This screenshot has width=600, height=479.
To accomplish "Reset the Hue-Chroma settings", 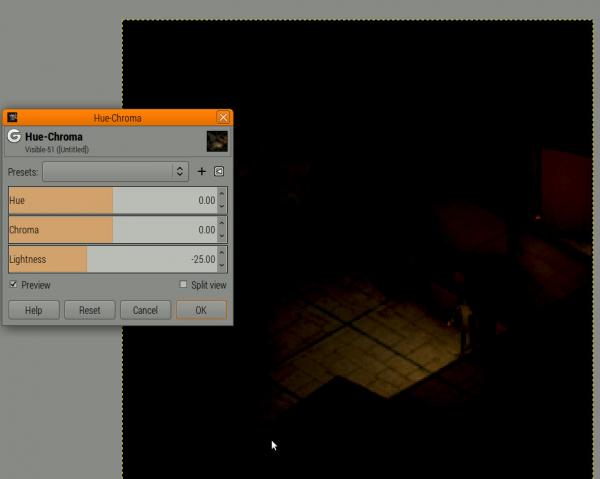I will (x=90, y=310).
